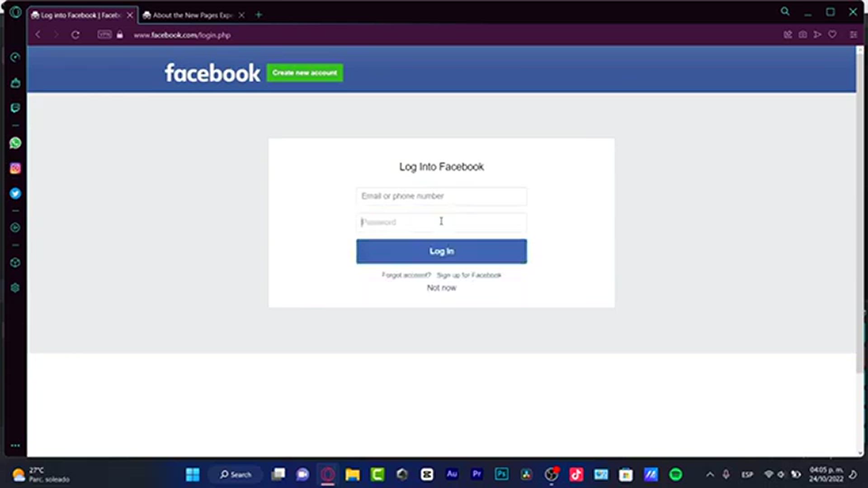Go back with the browser back arrow
The image size is (868, 488).
click(38, 35)
